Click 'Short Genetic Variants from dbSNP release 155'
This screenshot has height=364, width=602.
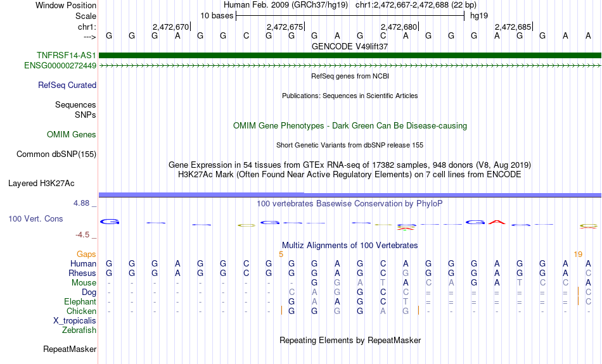(x=350, y=145)
